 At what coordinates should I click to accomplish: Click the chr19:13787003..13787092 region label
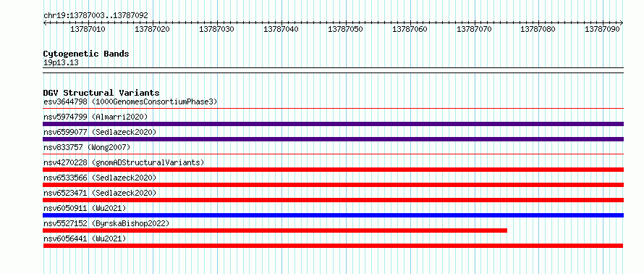click(x=96, y=15)
